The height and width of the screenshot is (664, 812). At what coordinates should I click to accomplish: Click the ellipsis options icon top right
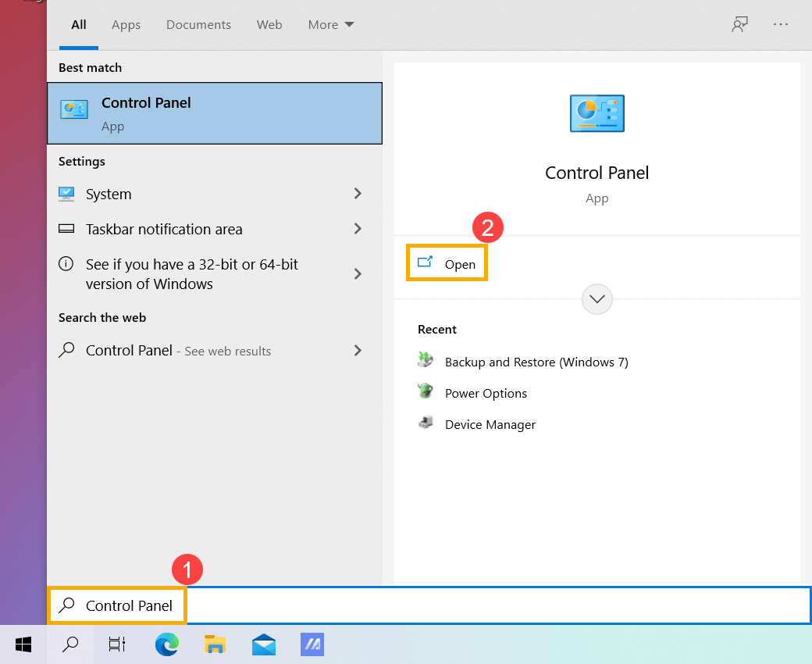point(781,24)
